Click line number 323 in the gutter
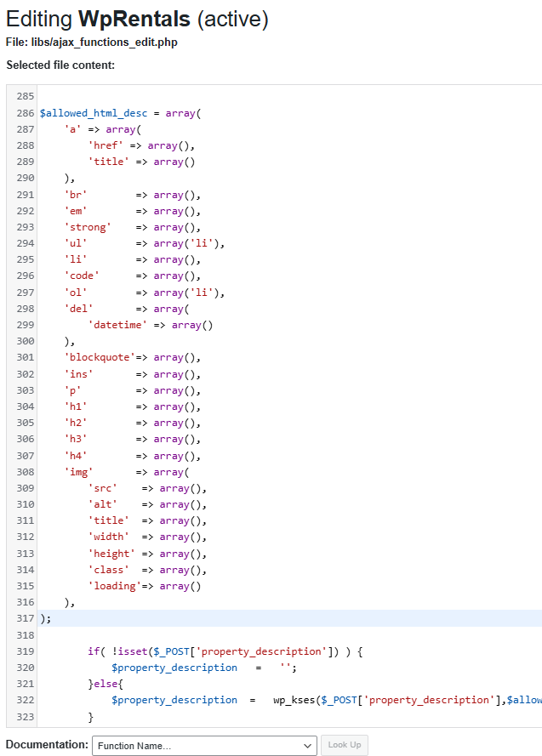542x756 pixels. pyautogui.click(x=25, y=717)
